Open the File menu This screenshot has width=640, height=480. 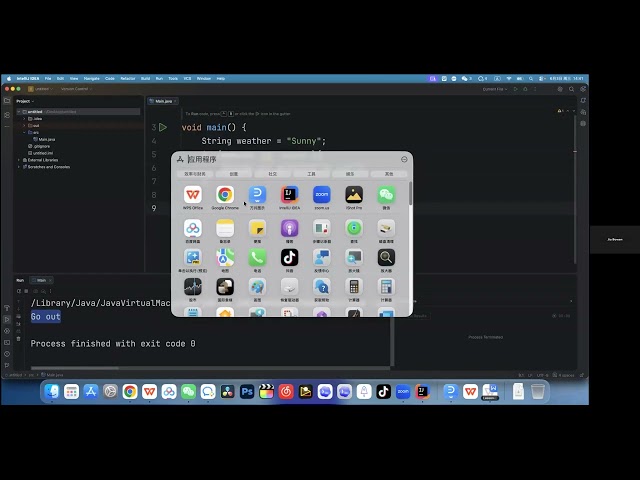click(x=48, y=78)
